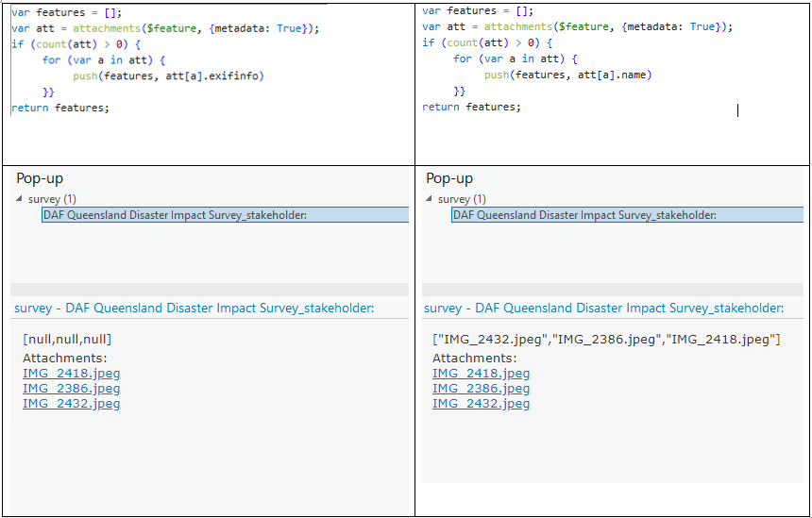Image resolution: width=812 pixels, height=518 pixels.
Task: Click the 'Pop-up' heading of the null-result pane
Action: [40, 178]
